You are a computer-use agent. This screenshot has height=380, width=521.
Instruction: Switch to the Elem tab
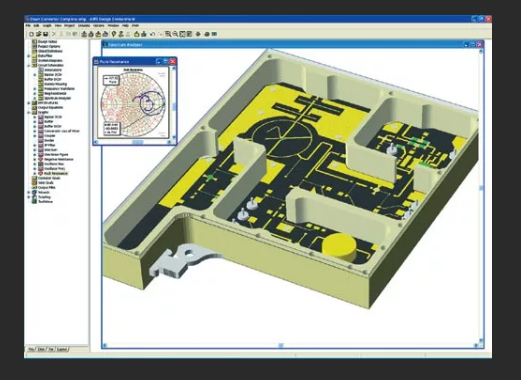[x=41, y=349]
